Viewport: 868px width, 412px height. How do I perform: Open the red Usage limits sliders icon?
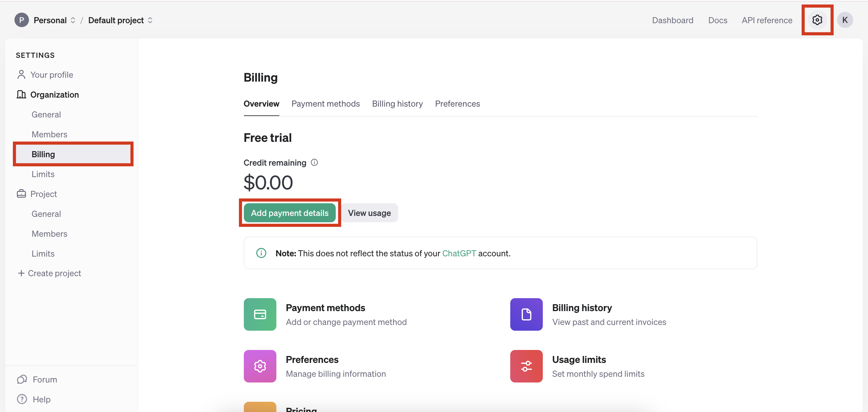(x=526, y=366)
